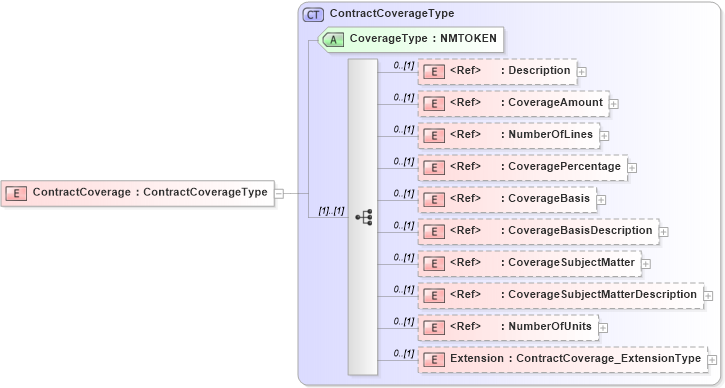Expand the CoverageAmount element
The width and height of the screenshot is (725, 388).
pyautogui.click(x=614, y=104)
